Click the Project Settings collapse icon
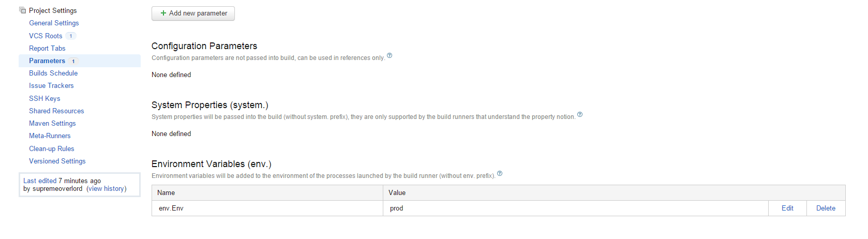Viewport: 868px width, 239px height. 23,10
